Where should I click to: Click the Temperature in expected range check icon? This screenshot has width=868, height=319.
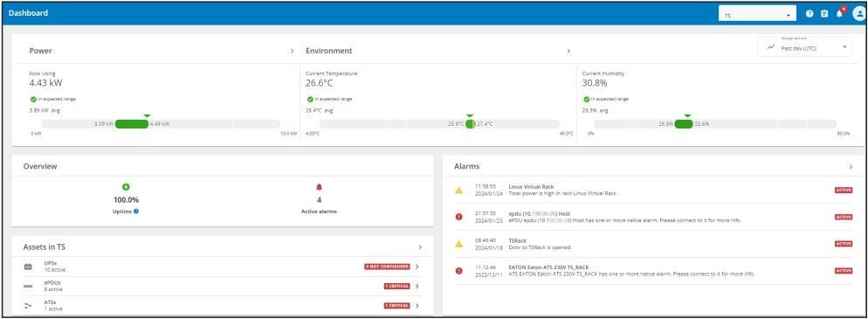click(x=310, y=99)
